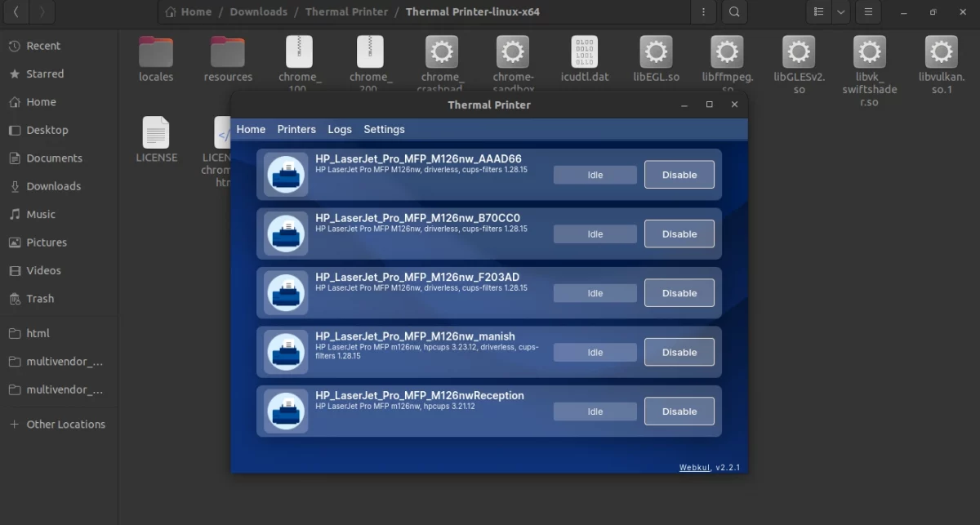The width and height of the screenshot is (980, 525).
Task: Open Videos in the sidebar
Action: 59,270
